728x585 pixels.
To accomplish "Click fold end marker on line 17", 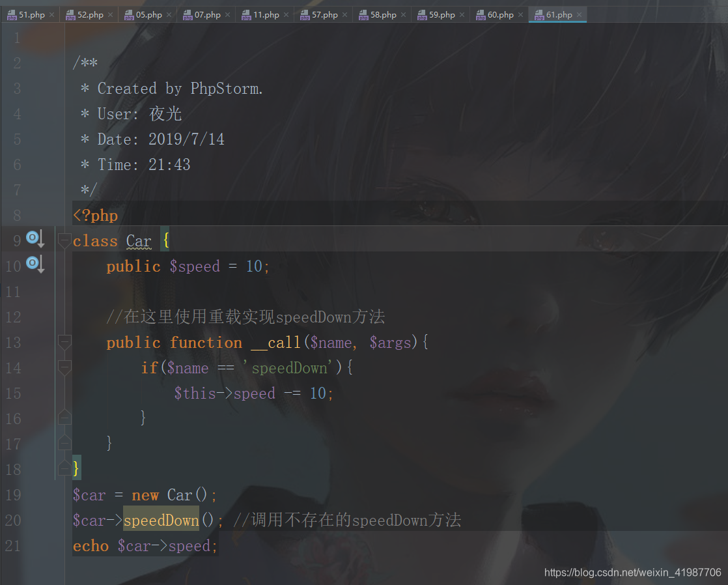I will [x=64, y=443].
